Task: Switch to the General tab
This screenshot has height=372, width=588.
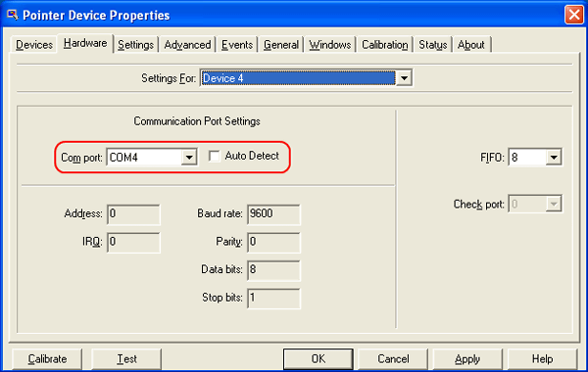Action: click(281, 45)
